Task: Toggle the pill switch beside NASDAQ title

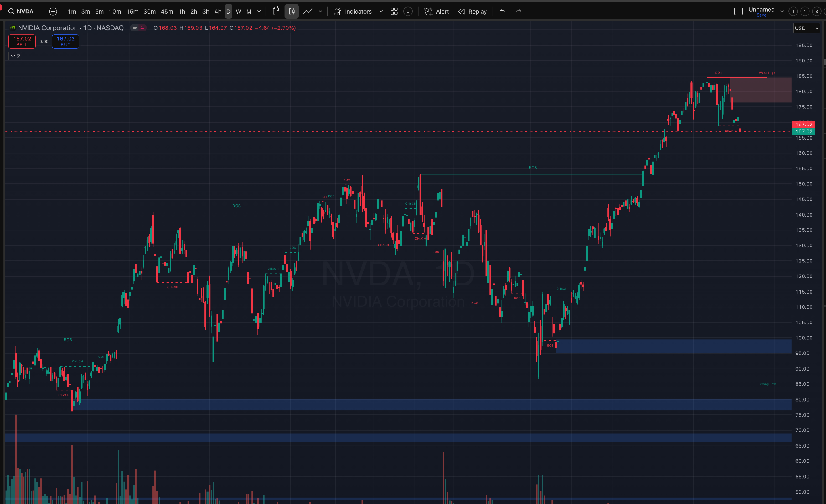Action: point(138,28)
